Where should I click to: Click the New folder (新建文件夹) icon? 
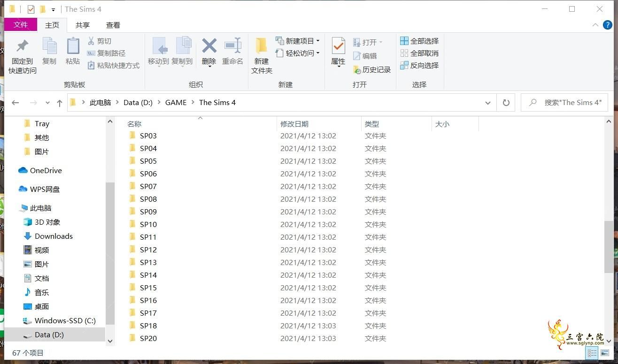pyautogui.click(x=262, y=46)
